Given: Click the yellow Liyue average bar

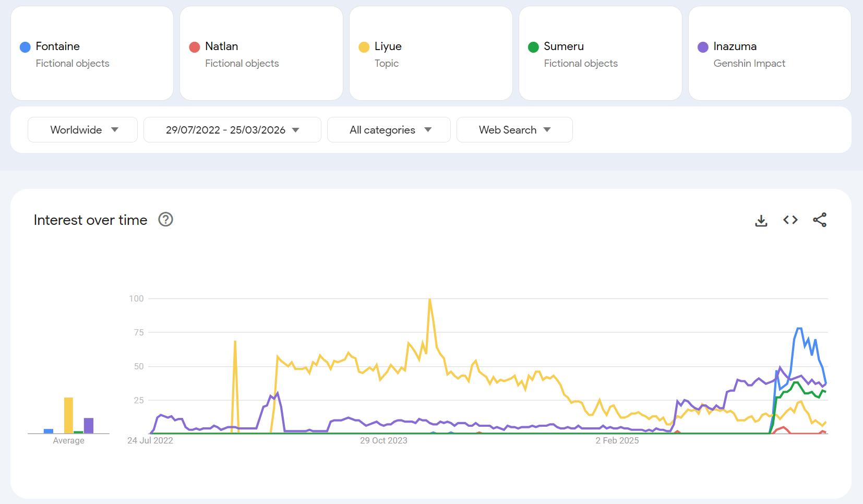Looking at the screenshot, I should [x=68, y=415].
